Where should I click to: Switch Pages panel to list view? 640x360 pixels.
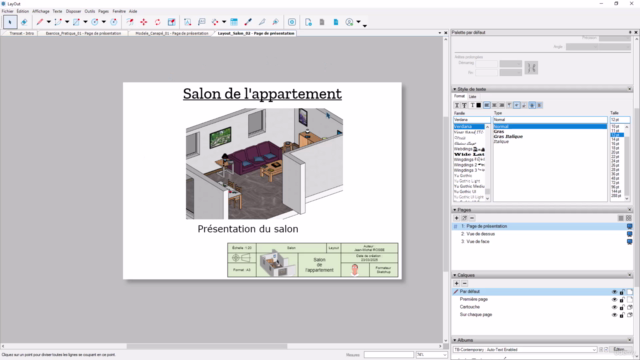click(x=621, y=218)
